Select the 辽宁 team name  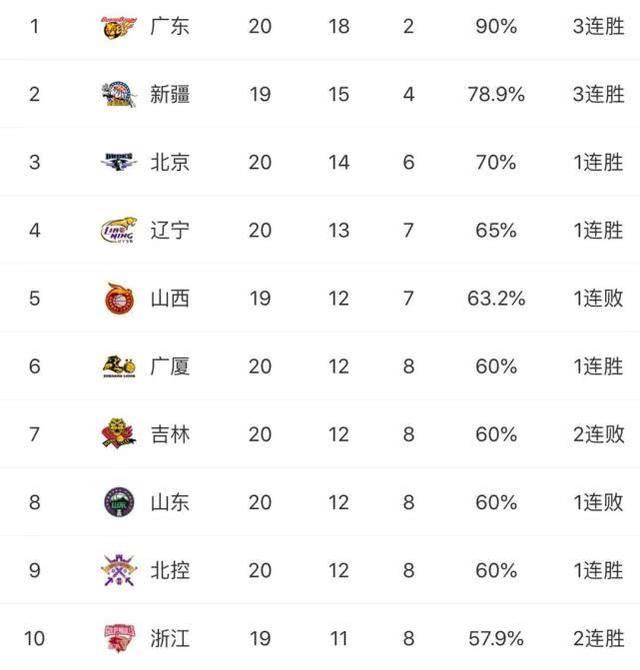(x=170, y=230)
